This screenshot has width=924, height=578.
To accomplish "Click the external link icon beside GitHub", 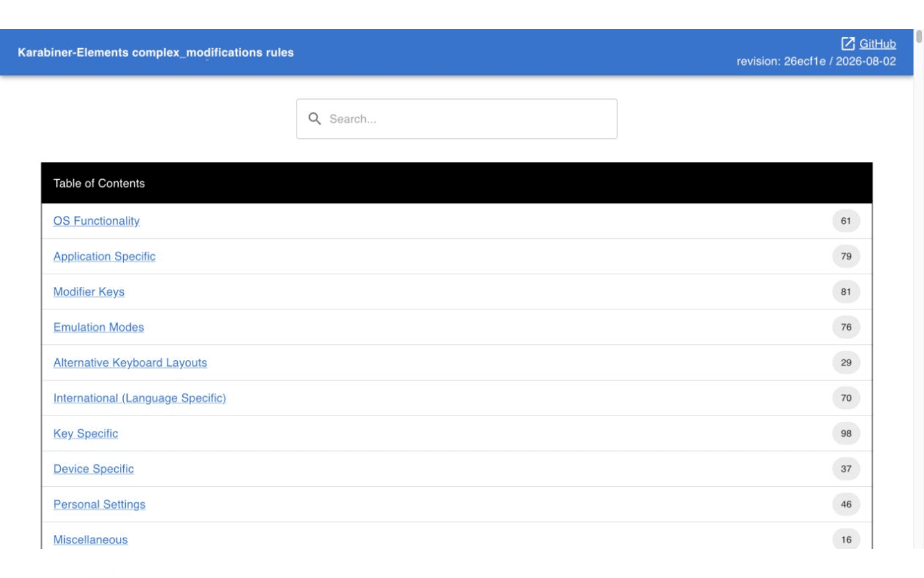I will tap(848, 44).
